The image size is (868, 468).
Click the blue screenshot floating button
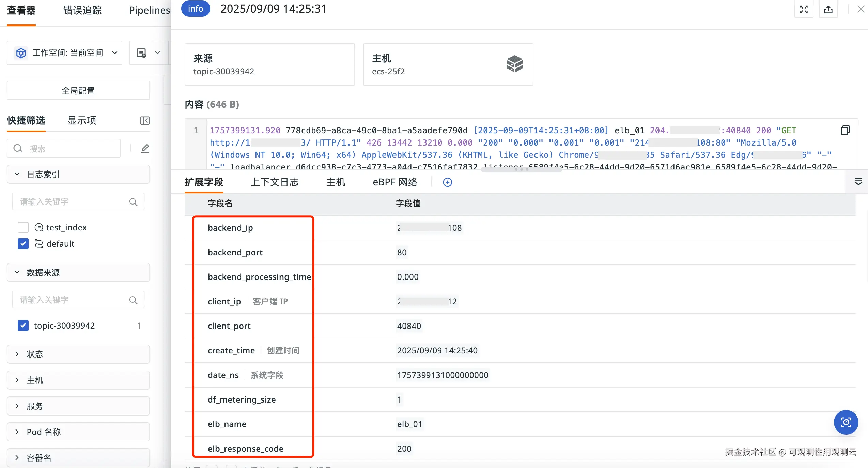point(846,422)
